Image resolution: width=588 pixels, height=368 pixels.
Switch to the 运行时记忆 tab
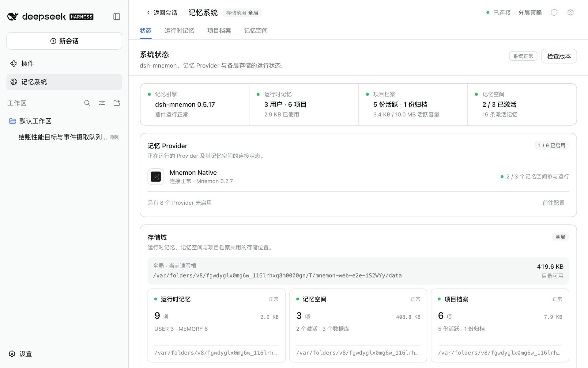click(x=179, y=31)
